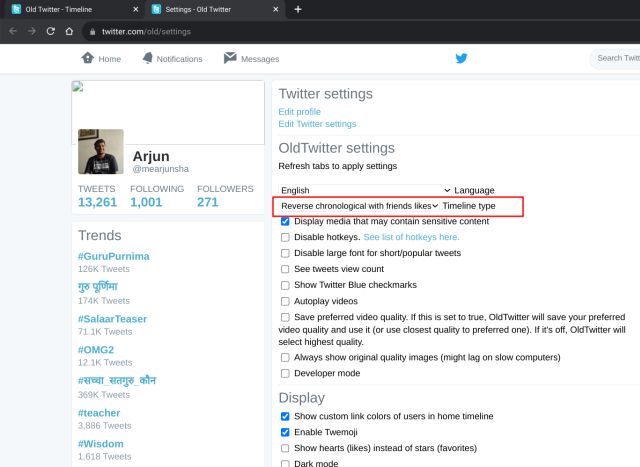Open a new browser tab
Image resolution: width=640 pixels, height=467 pixels.
pyautogui.click(x=297, y=9)
